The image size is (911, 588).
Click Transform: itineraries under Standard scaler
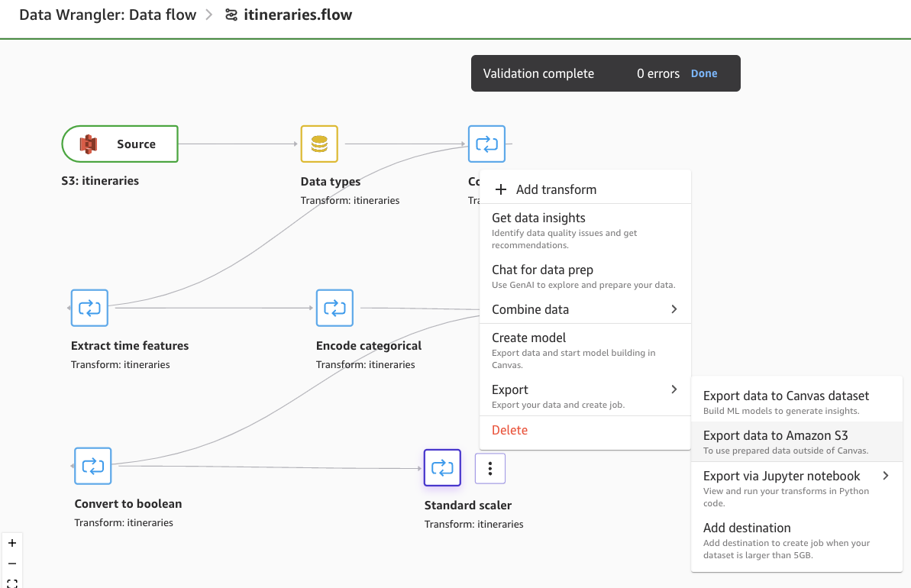click(473, 524)
